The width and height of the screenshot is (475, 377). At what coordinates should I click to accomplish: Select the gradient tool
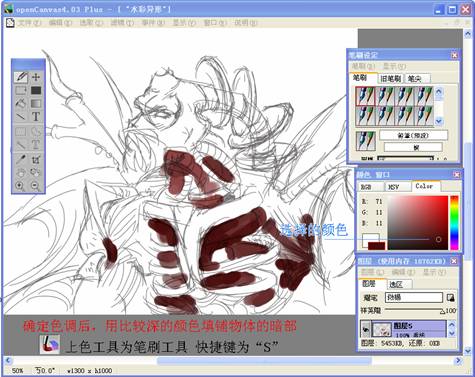click(36, 103)
